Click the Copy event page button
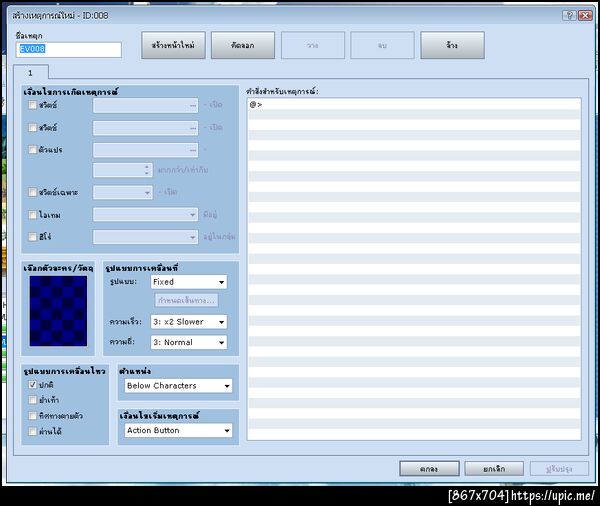The image size is (600, 506). click(x=243, y=45)
